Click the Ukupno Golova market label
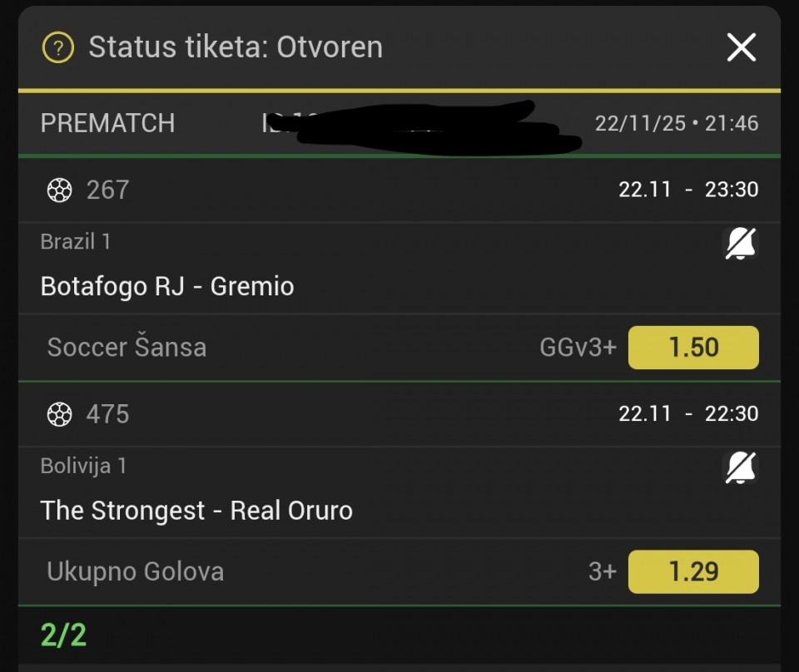799x672 pixels. coord(135,572)
